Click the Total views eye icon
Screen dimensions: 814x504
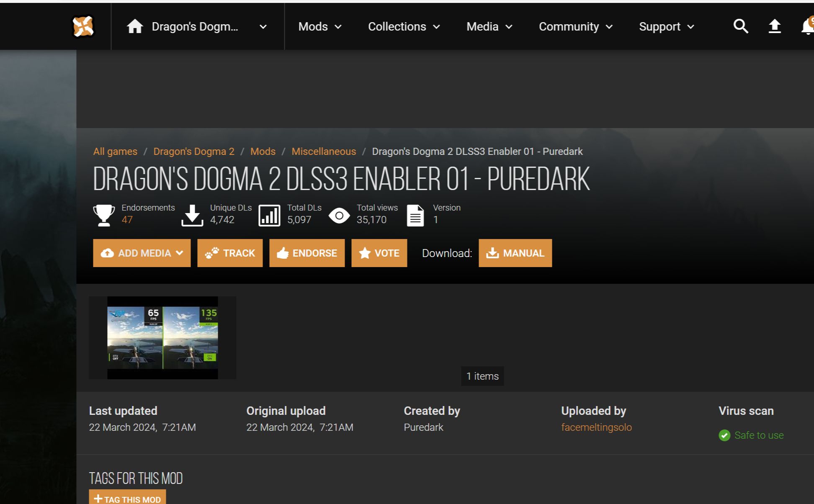[x=339, y=216]
